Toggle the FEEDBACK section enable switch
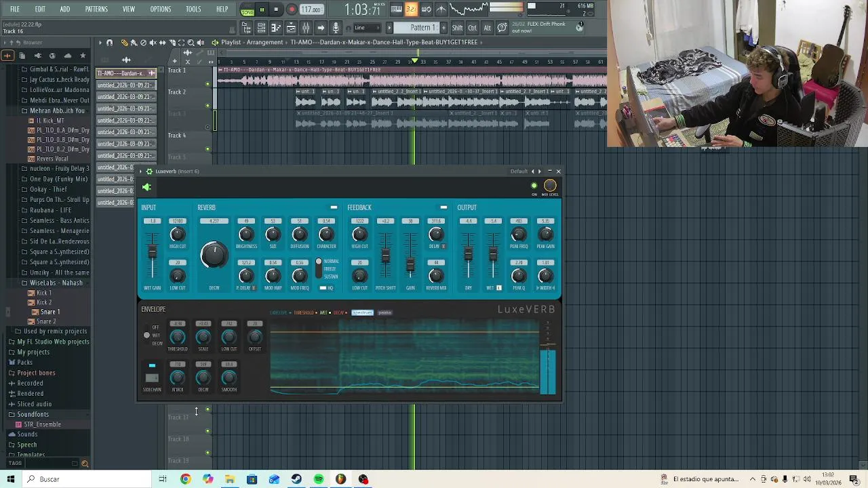The width and height of the screenshot is (868, 488). [443, 207]
